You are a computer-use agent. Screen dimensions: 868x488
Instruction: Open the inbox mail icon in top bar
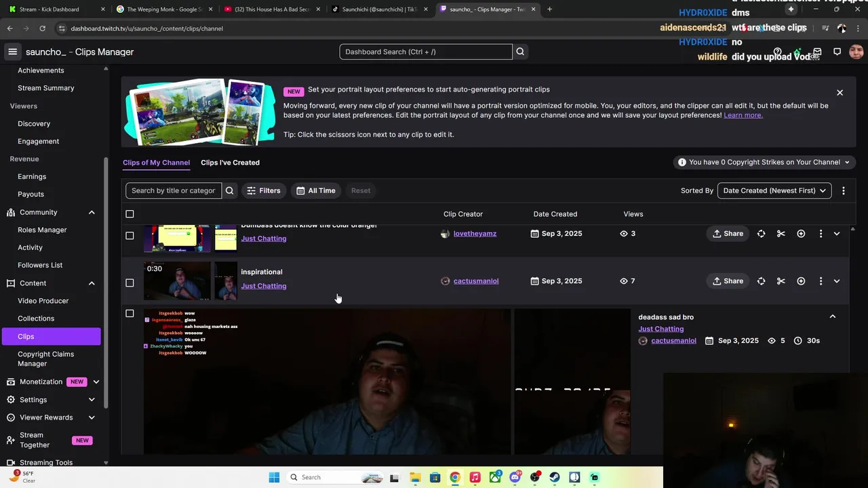point(817,52)
